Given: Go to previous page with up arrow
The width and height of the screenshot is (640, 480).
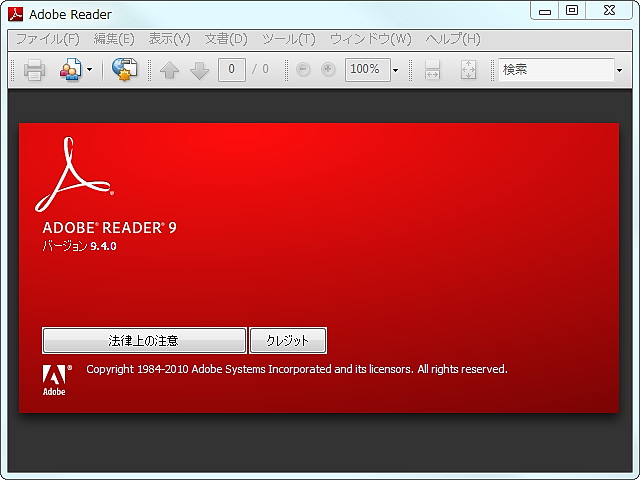Looking at the screenshot, I should click(x=169, y=70).
